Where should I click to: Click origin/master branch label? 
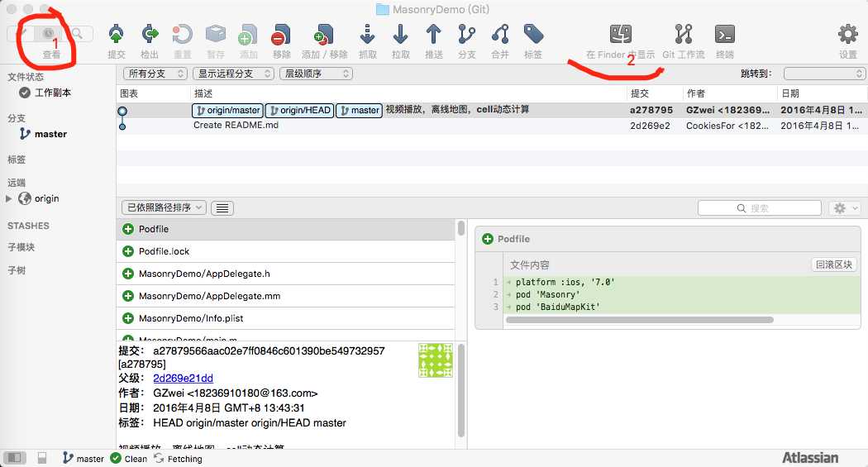click(227, 110)
